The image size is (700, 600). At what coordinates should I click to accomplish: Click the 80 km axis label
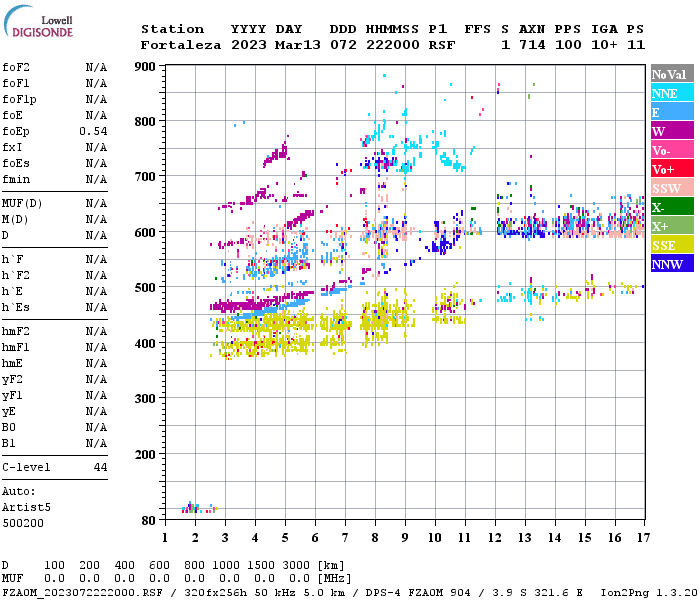point(149,521)
